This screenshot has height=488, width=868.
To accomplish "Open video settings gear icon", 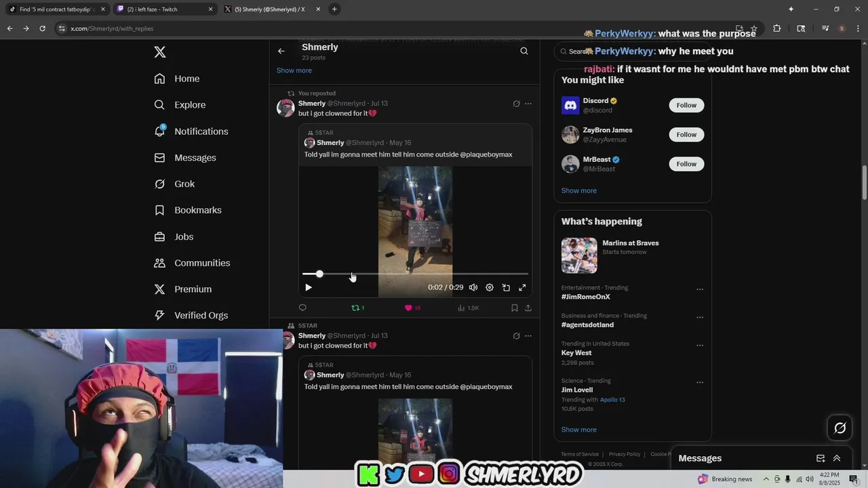I will [x=490, y=287].
